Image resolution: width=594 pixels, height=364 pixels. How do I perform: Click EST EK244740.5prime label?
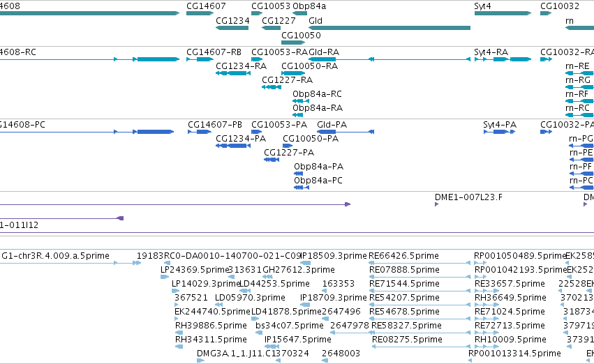tap(212, 312)
